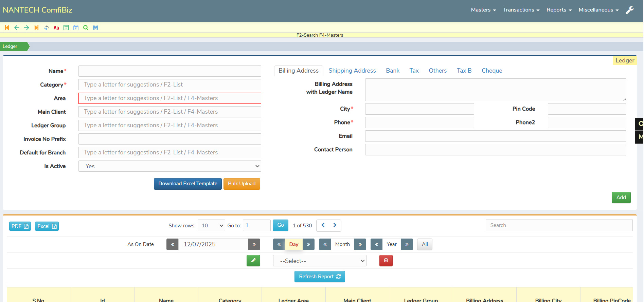Expand the Is Active dropdown

(169, 166)
